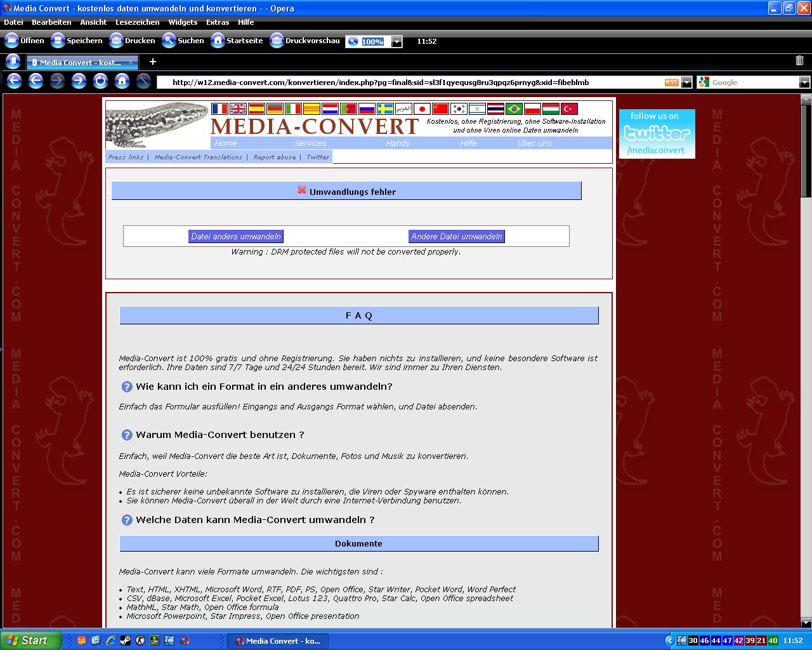Click the Startseite toolbar button
This screenshot has width=812, height=650.
(237, 41)
